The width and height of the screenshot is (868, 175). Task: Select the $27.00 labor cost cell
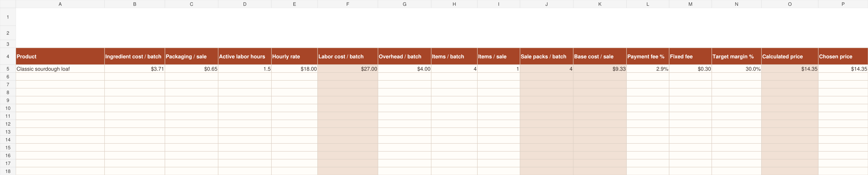pyautogui.click(x=347, y=69)
